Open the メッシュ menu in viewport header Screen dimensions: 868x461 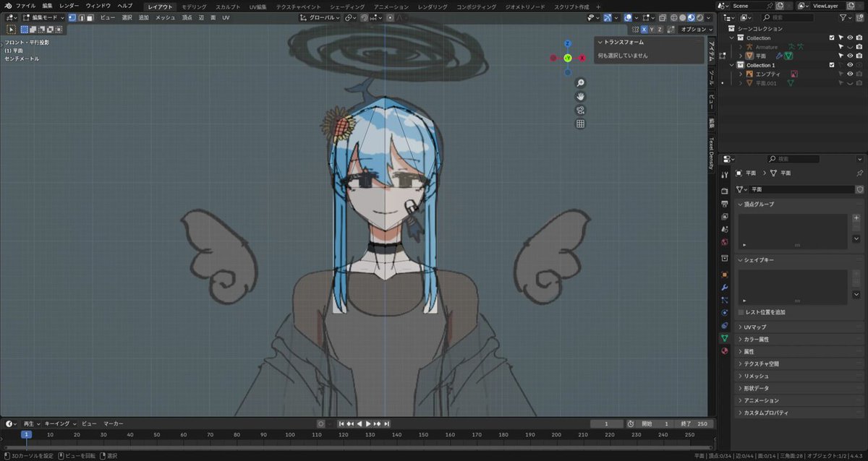[x=165, y=17]
